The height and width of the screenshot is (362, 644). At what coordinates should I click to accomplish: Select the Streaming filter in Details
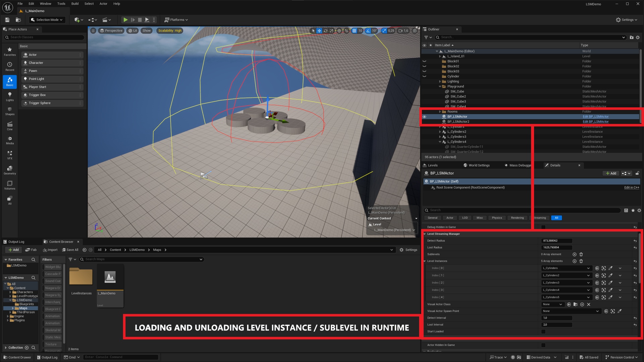(539, 218)
